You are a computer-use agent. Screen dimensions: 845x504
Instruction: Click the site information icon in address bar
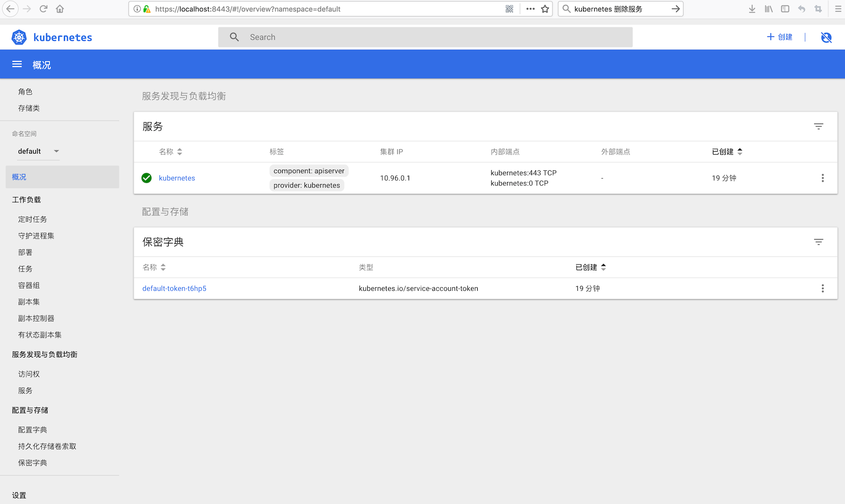[x=137, y=9]
